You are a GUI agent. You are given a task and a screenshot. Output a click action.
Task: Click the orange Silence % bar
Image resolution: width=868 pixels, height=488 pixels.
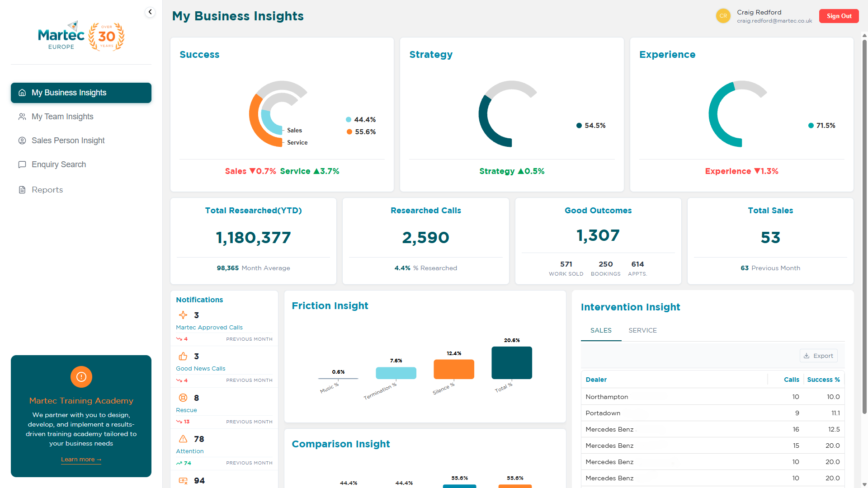[453, 369]
